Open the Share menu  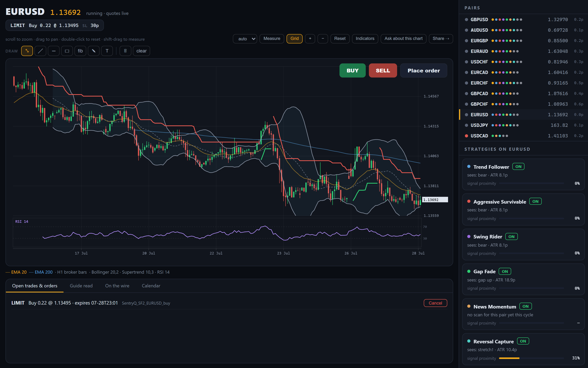pyautogui.click(x=441, y=38)
